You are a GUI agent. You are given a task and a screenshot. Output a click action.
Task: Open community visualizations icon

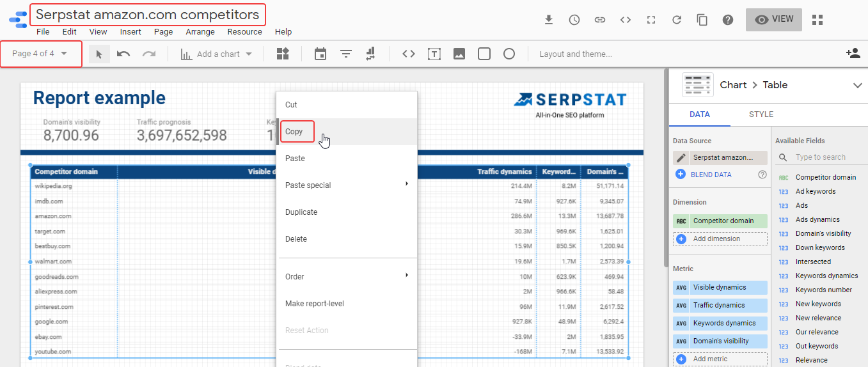point(283,54)
